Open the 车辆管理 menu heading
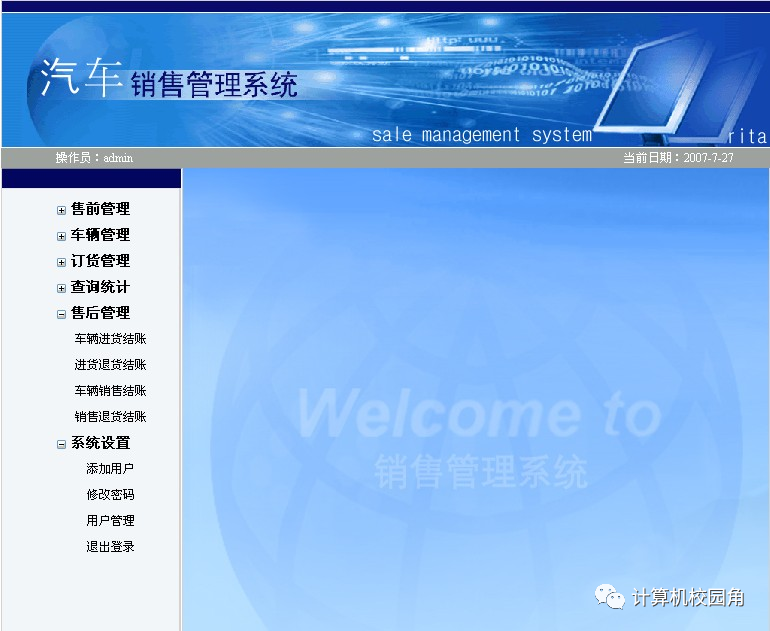770x631 pixels. point(100,235)
